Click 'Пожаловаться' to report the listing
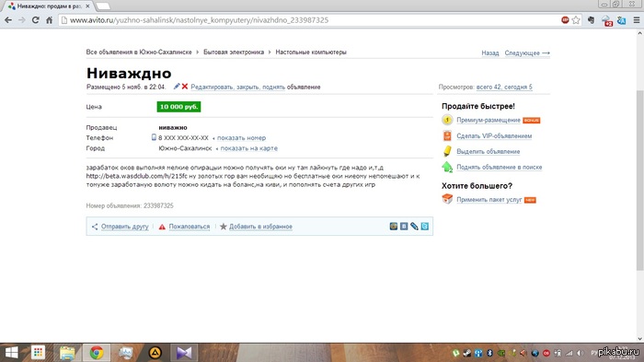 (189, 227)
